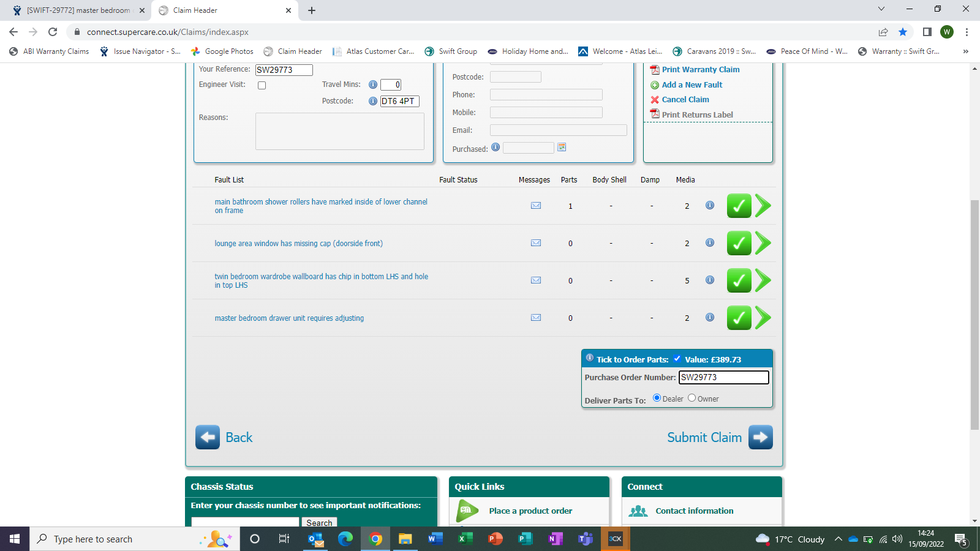This screenshot has height=551, width=980.
Task: Click info icon for lounge area window fault
Action: pyautogui.click(x=710, y=242)
